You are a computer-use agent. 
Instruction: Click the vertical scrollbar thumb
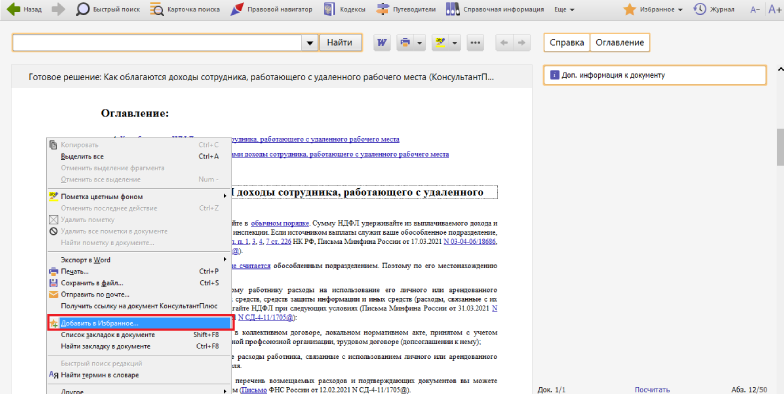pos(780,147)
